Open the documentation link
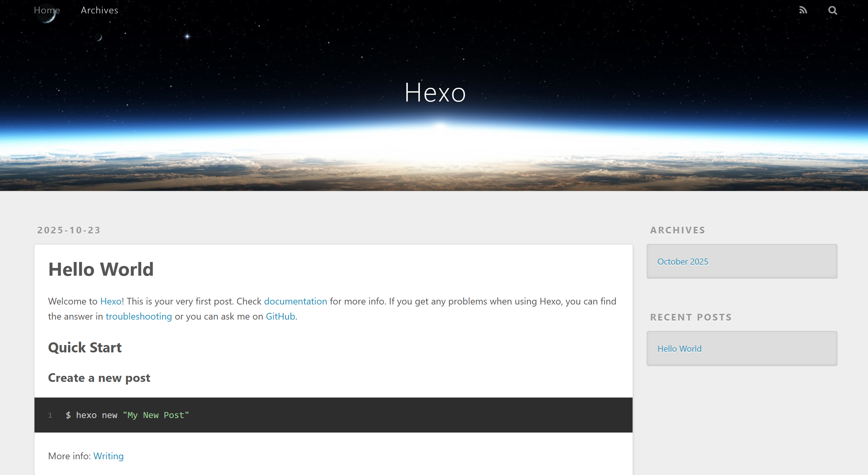868x475 pixels. point(295,301)
